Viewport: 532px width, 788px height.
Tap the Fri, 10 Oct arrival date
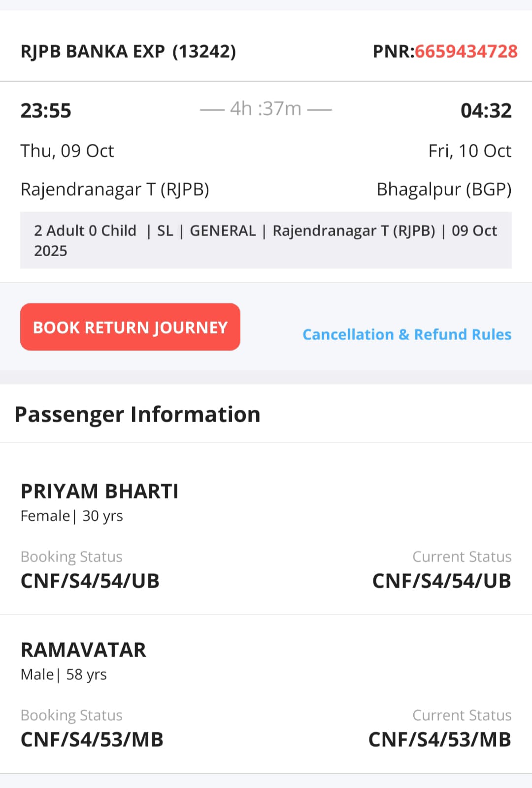click(x=469, y=151)
